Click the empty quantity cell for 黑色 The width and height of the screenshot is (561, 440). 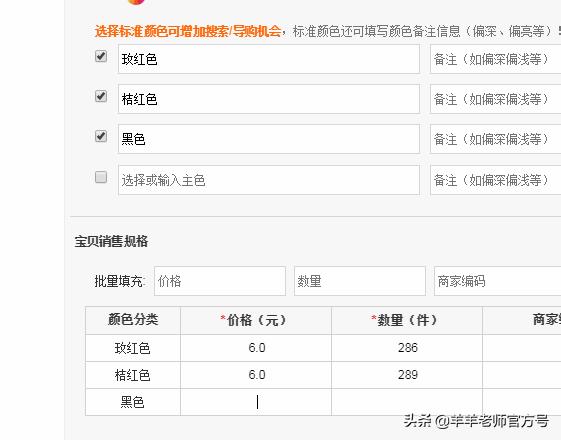(407, 402)
